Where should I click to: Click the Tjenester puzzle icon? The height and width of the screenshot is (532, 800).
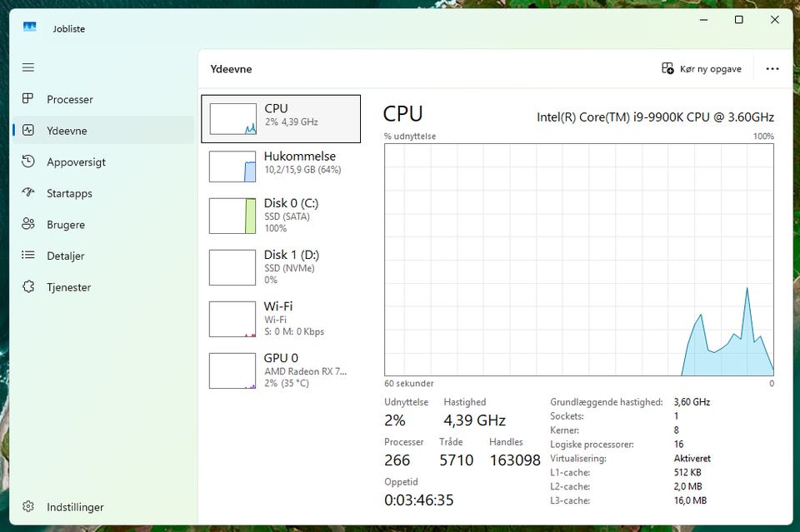(28, 287)
